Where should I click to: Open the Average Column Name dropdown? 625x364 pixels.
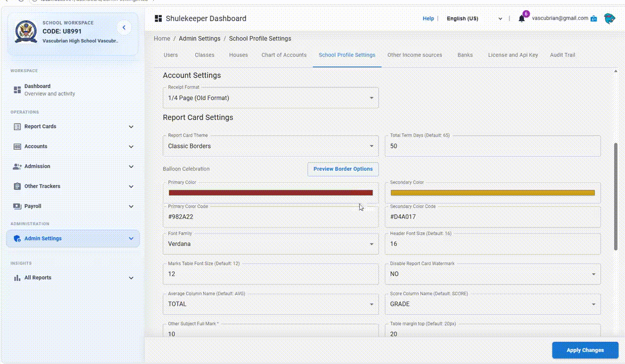[x=271, y=304]
